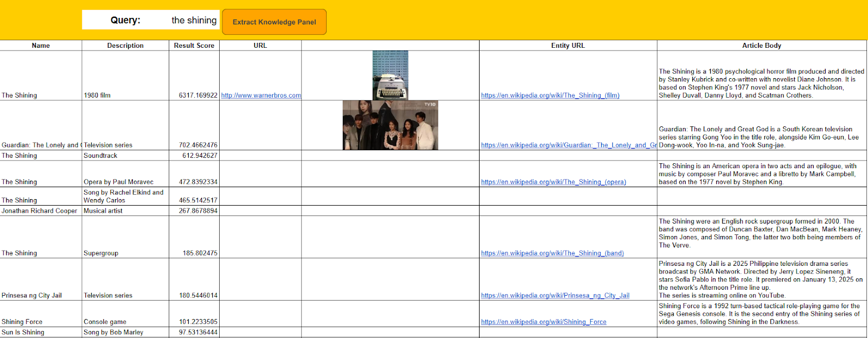Select the article body about the South Korean series

pos(762,125)
